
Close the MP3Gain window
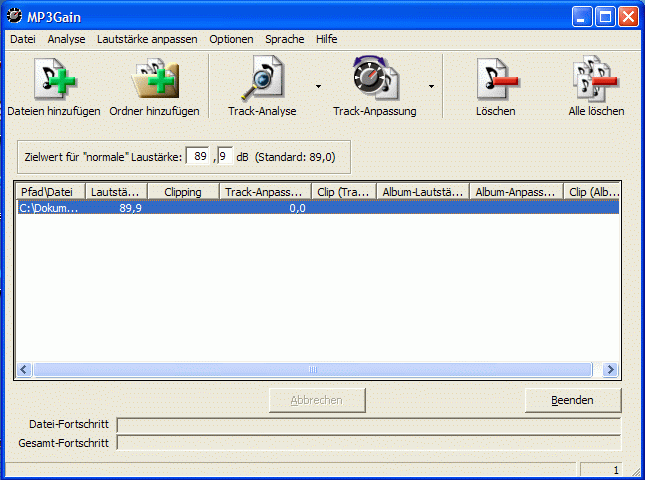(x=629, y=17)
